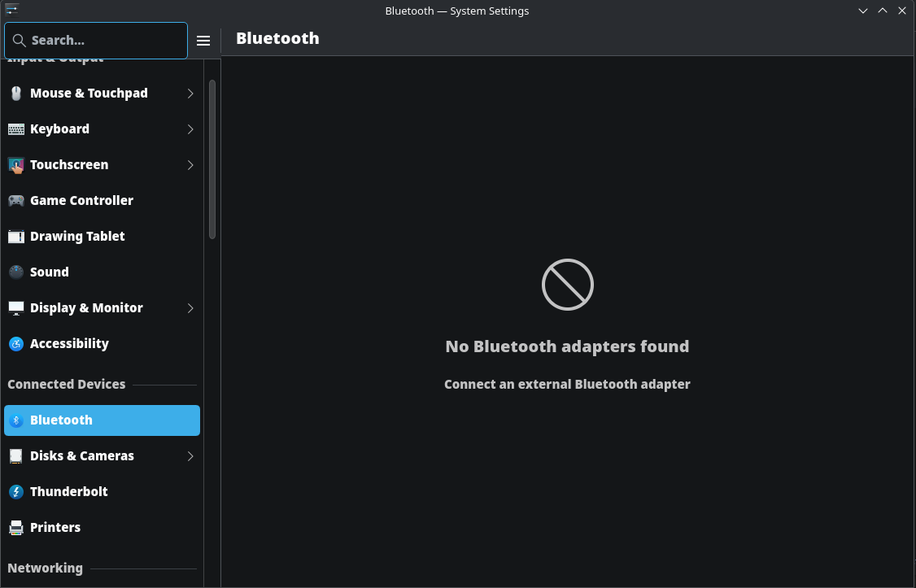Expand the Keyboard submenu arrow

tap(190, 129)
